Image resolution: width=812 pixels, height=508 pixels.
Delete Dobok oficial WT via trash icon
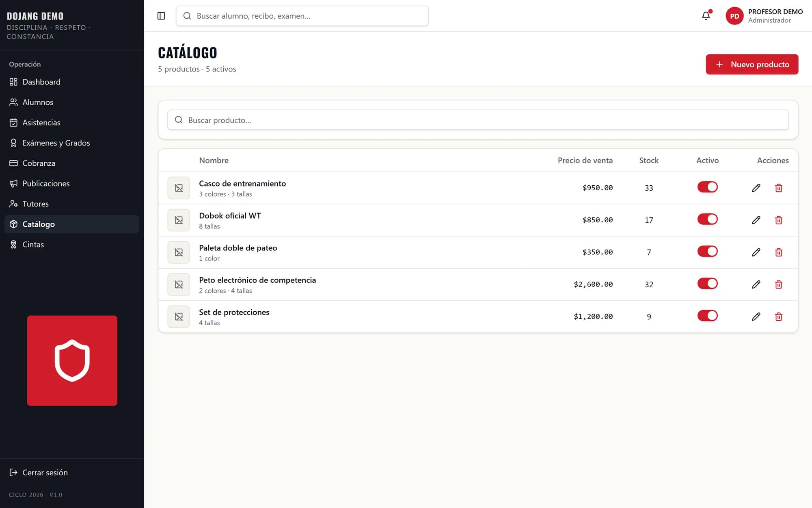(x=778, y=220)
